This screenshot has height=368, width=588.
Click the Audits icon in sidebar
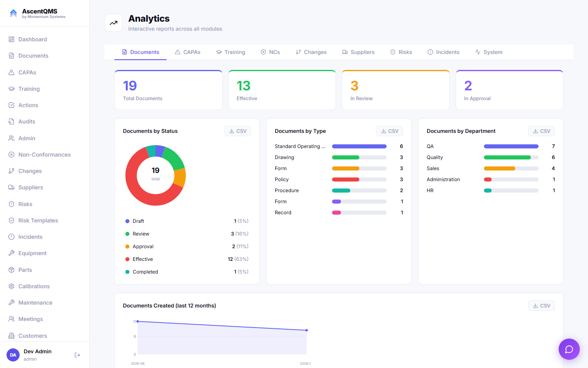click(x=11, y=121)
